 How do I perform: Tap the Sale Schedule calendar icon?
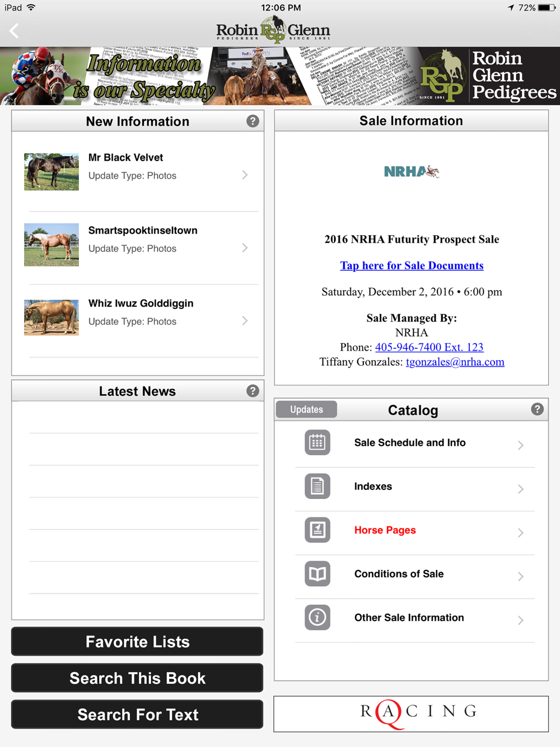coord(318,442)
